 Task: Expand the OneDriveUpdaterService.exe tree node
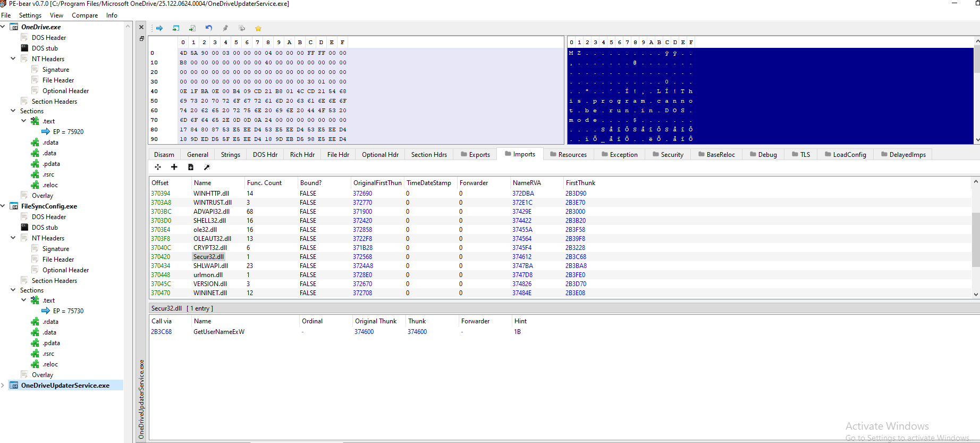(3, 385)
